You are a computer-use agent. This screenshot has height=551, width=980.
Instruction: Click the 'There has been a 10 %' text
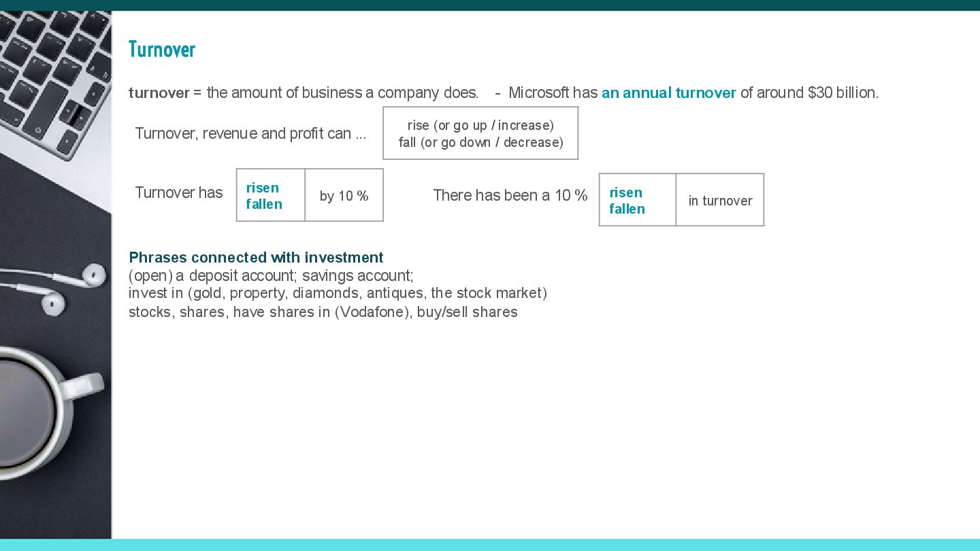coord(510,195)
